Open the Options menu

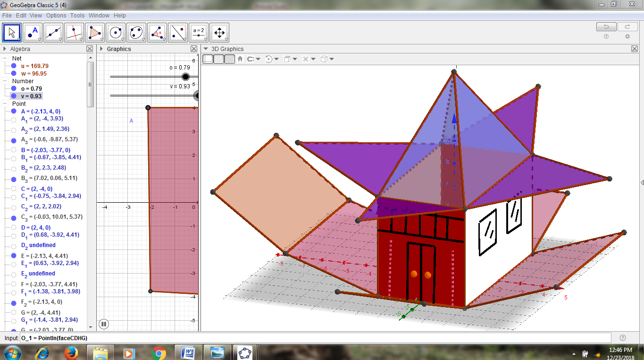click(56, 15)
